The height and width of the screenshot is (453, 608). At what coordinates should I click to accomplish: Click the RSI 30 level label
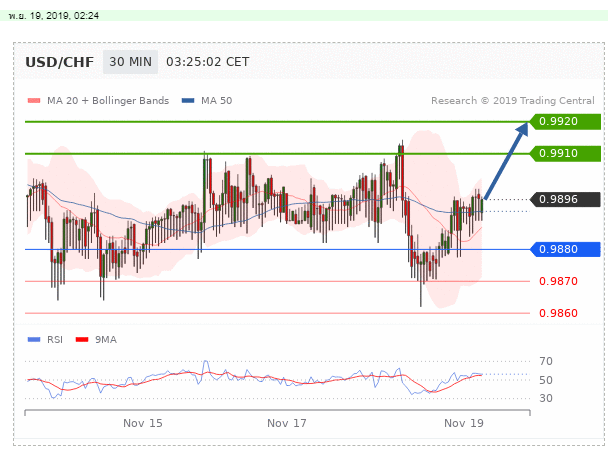546,398
